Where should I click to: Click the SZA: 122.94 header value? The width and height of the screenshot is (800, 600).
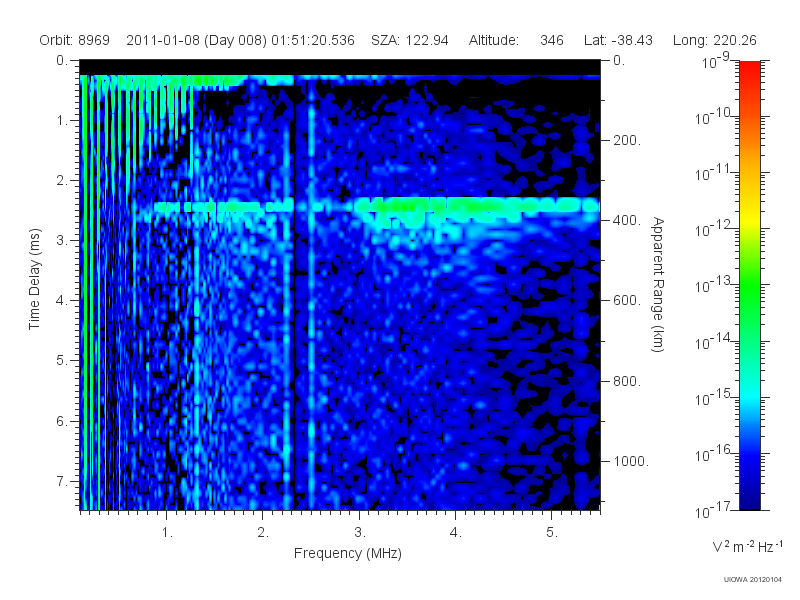click(410, 40)
